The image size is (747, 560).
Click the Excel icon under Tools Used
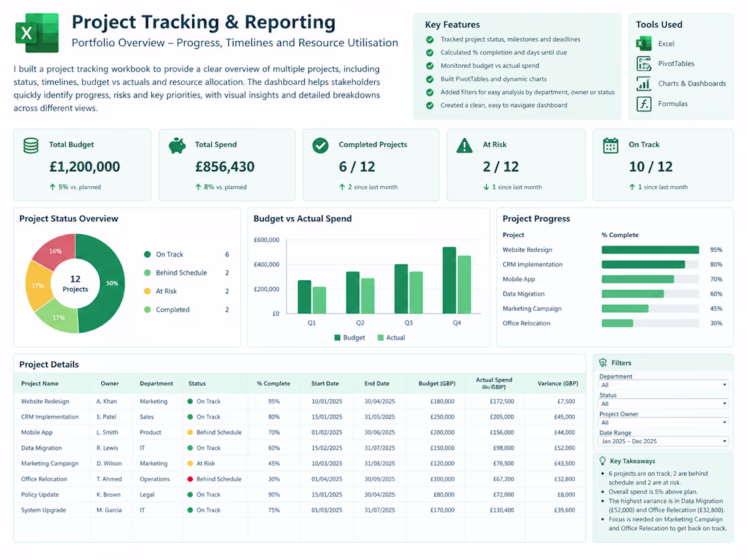pyautogui.click(x=644, y=43)
